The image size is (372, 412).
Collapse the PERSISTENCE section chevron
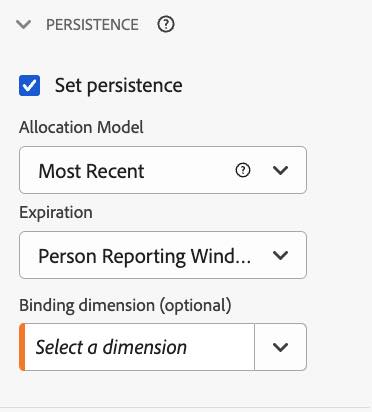(x=23, y=25)
